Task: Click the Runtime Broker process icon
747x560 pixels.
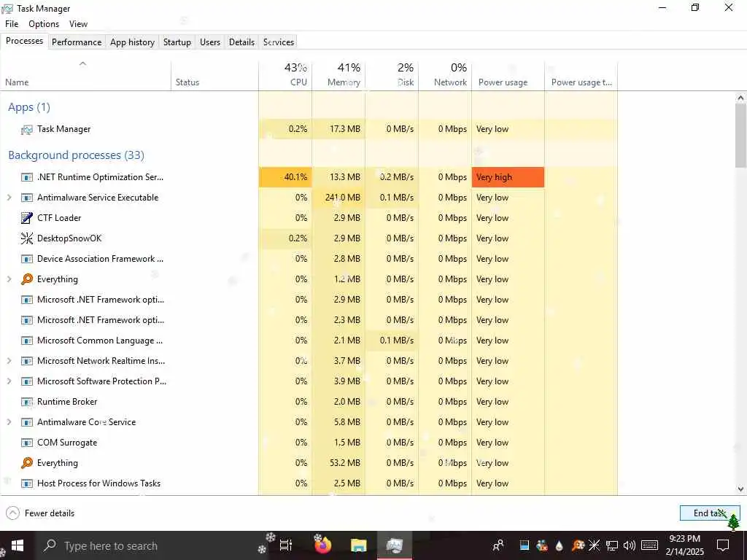Action: [x=27, y=402]
